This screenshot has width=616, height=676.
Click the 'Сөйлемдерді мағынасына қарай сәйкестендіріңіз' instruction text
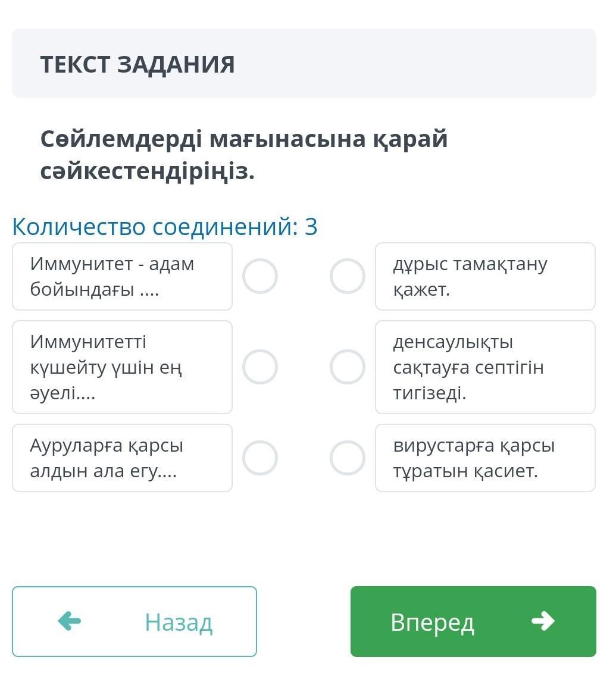tap(244, 155)
